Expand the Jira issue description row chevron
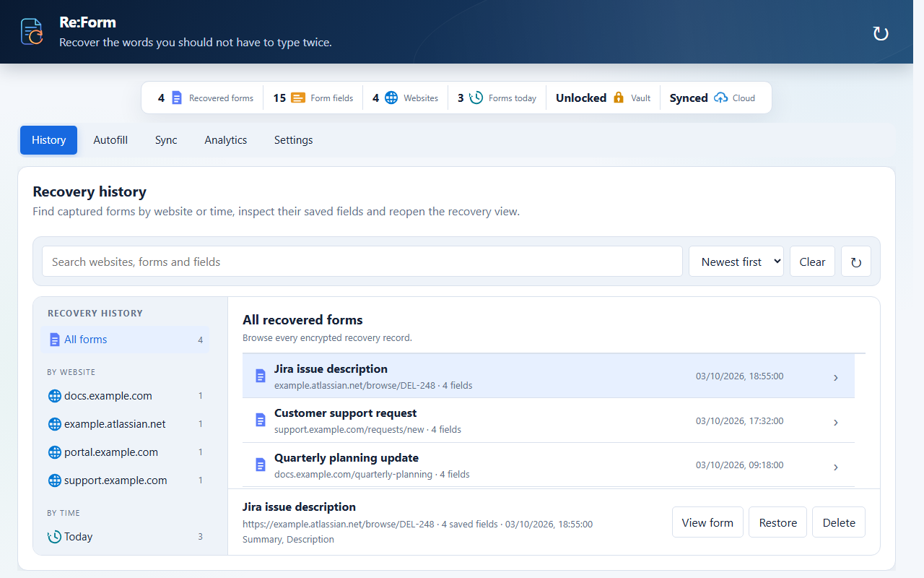Image resolution: width=924 pixels, height=578 pixels. 836,377
